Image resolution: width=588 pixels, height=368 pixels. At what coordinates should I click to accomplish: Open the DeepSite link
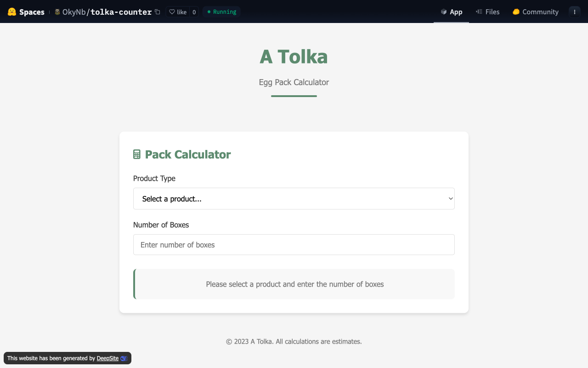tap(107, 358)
